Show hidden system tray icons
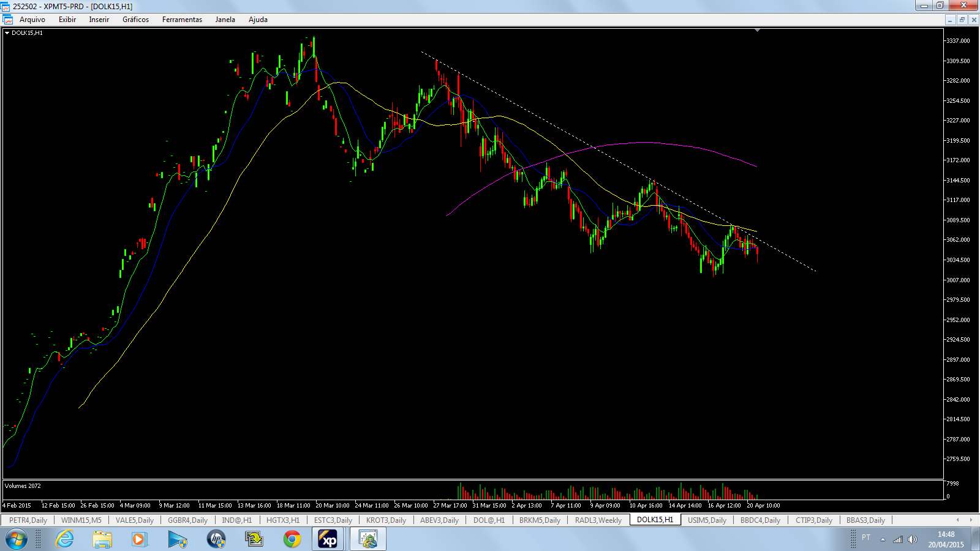Screen dimensions: 980x551 pos(883,539)
